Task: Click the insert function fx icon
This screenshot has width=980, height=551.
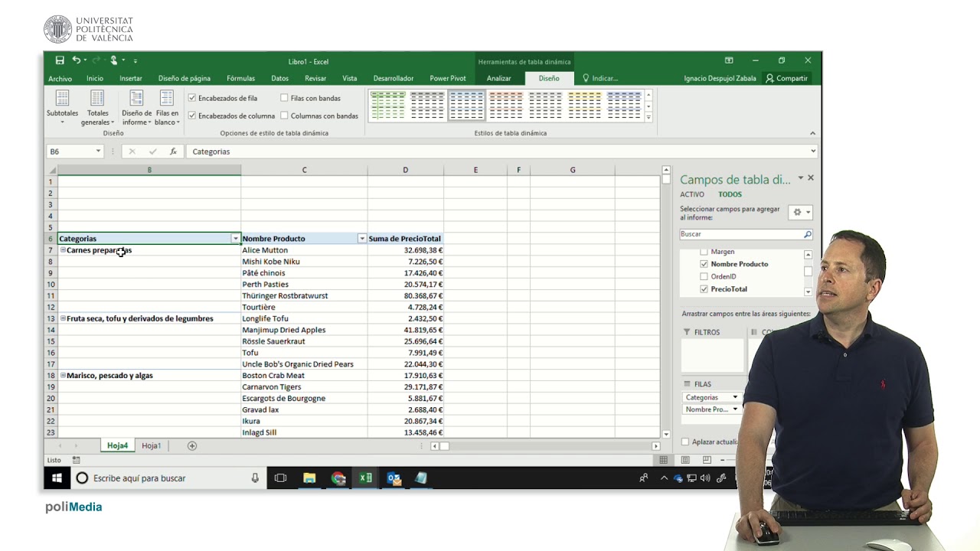Action: point(174,152)
